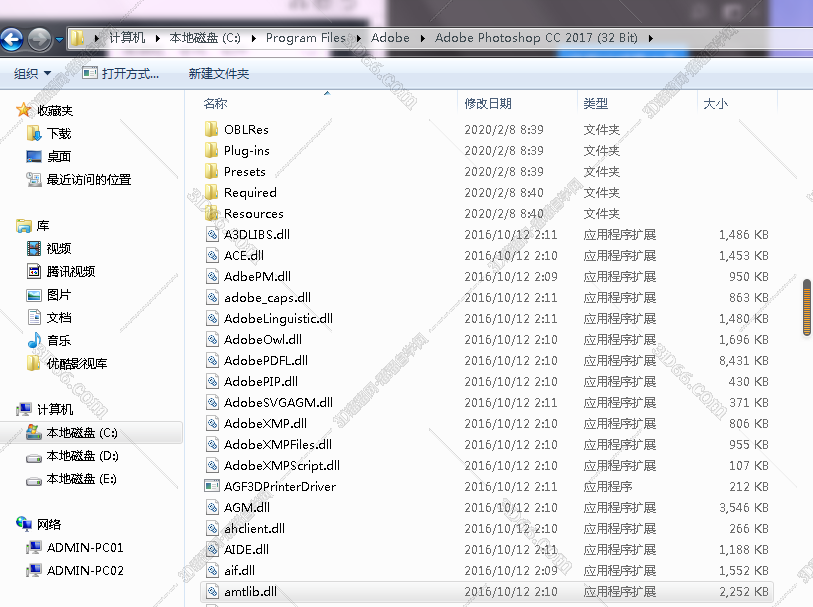Select the Plug-ins folder icon

pos(212,150)
